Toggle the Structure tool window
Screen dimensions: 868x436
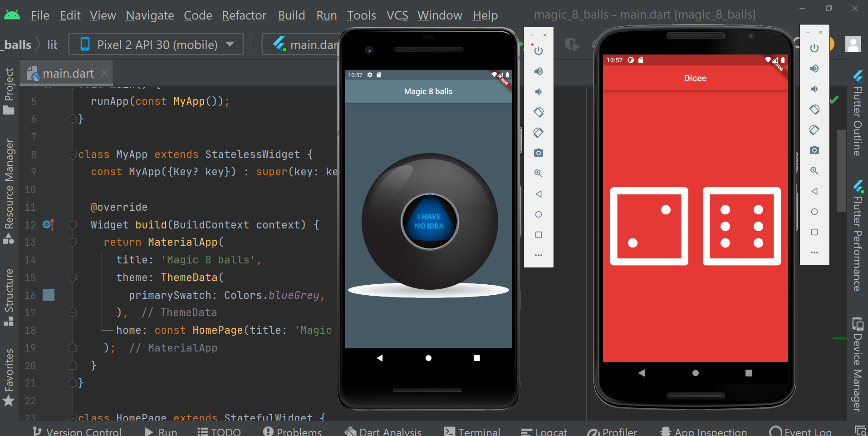point(10,295)
